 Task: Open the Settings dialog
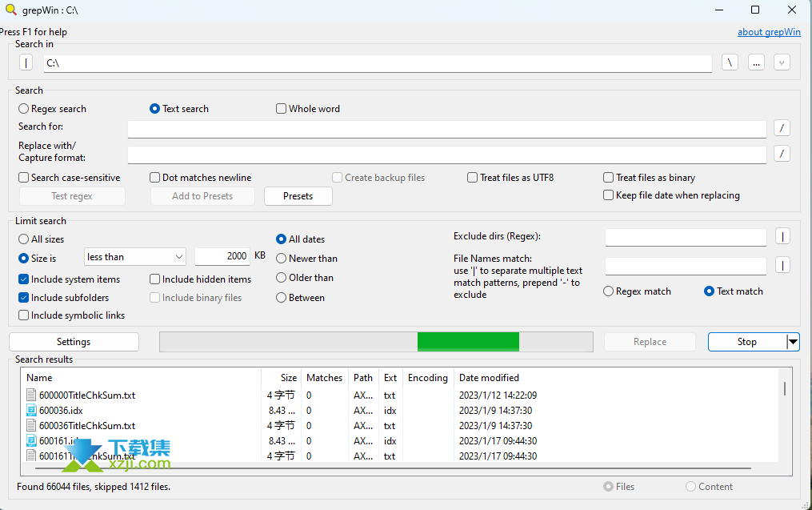74,342
